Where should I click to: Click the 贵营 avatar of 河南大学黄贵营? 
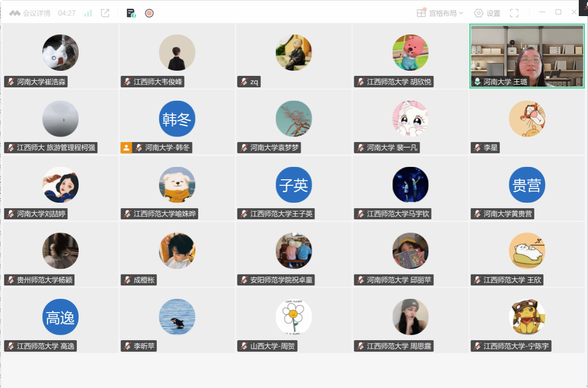(x=527, y=185)
